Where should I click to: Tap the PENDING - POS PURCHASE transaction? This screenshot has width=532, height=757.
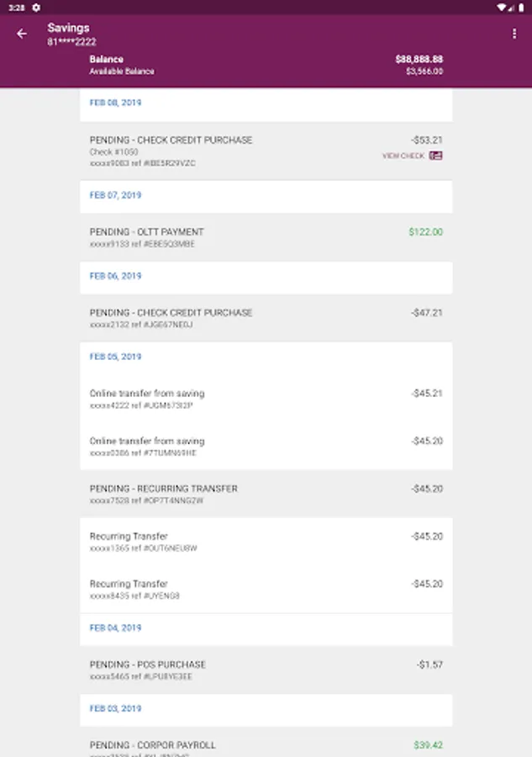(266, 670)
